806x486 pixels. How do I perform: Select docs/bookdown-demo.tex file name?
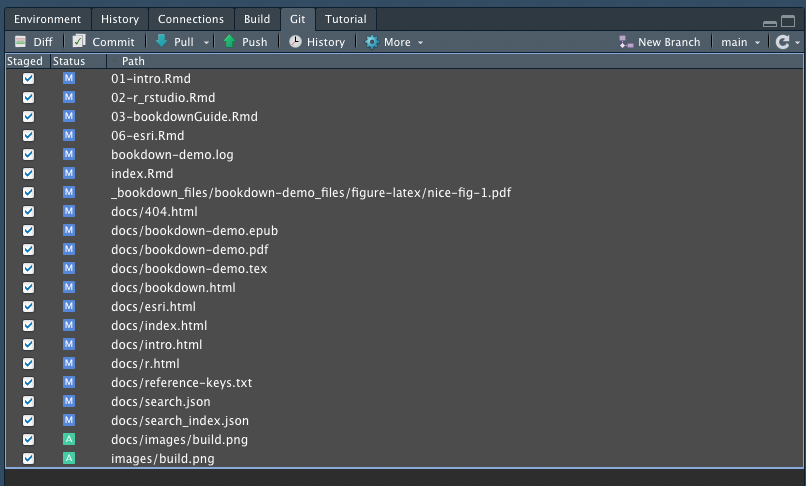[189, 268]
